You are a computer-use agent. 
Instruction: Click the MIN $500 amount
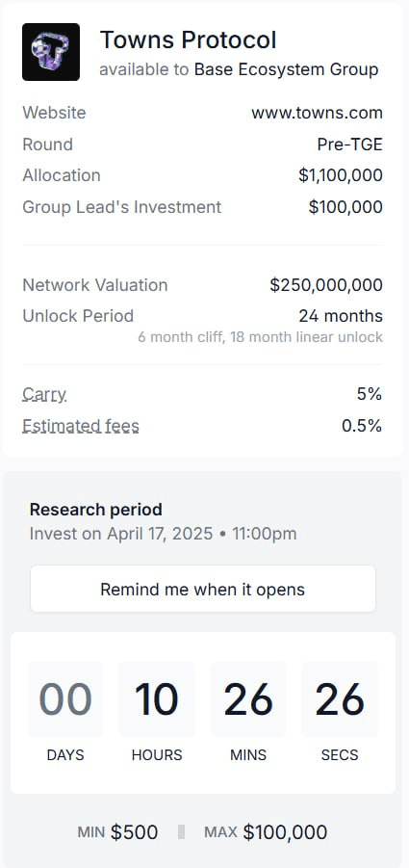click(117, 832)
